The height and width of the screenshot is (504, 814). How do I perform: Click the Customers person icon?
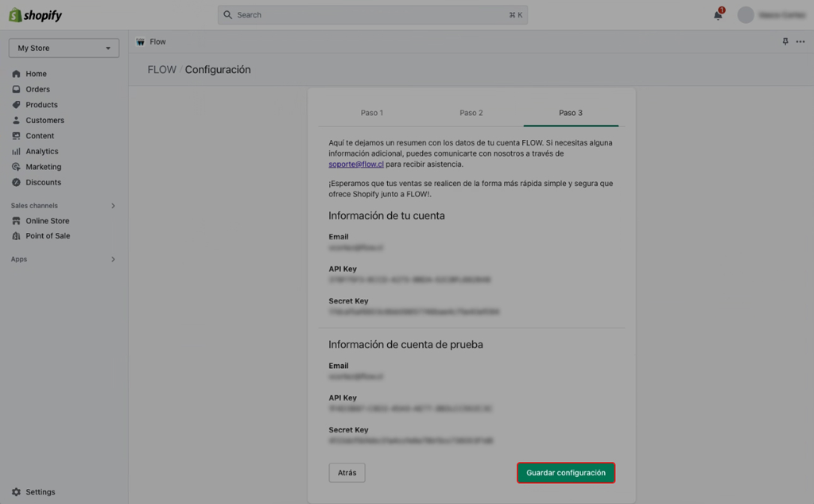(x=16, y=120)
